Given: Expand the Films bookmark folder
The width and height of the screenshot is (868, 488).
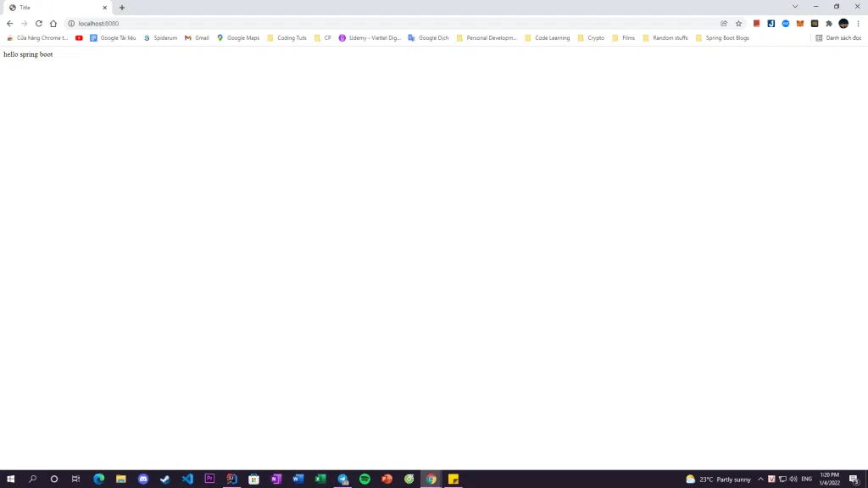Looking at the screenshot, I should (623, 37).
